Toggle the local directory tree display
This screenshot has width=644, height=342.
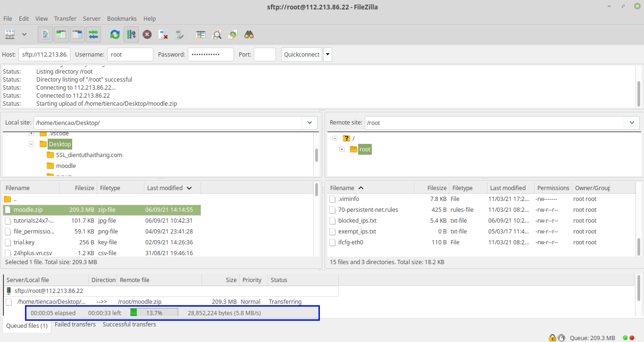[x=61, y=34]
